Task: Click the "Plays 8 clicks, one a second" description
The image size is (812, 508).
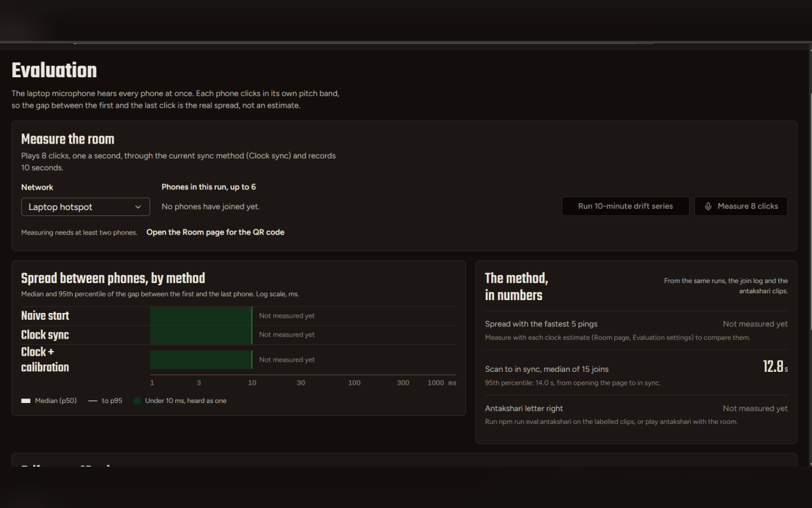Action: pyautogui.click(x=179, y=161)
